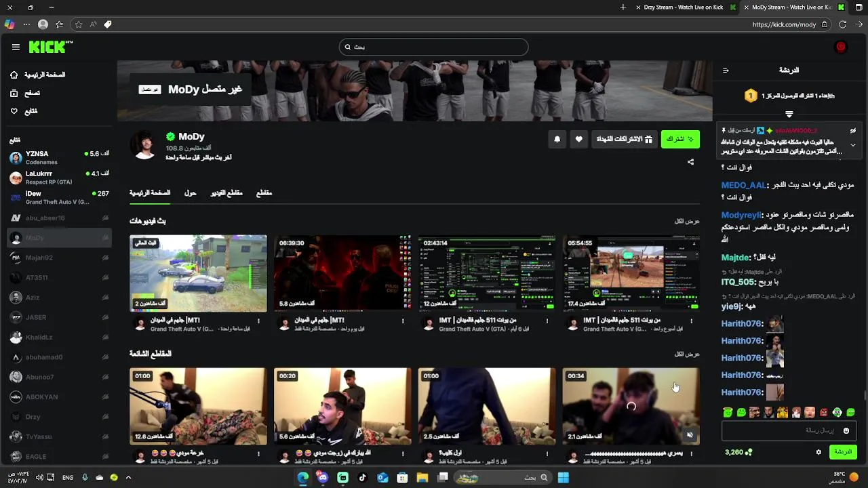Screen dimensions: 868x488
Task: Click the Kick search field
Action: [x=433, y=47]
